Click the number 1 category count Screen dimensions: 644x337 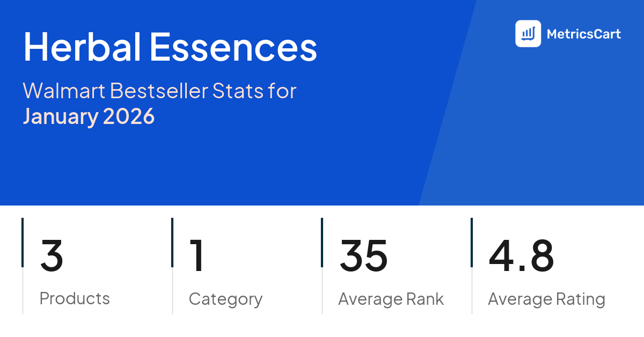197,255
